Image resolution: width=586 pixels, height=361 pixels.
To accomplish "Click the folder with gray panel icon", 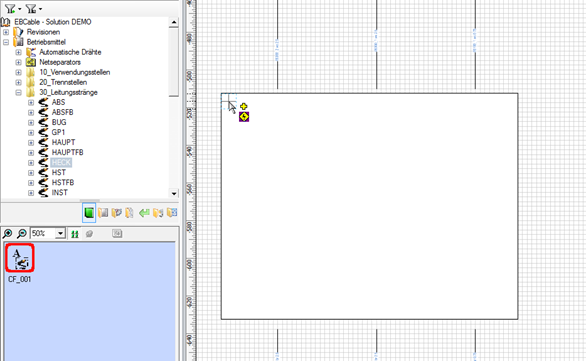I will pyautogui.click(x=103, y=213).
